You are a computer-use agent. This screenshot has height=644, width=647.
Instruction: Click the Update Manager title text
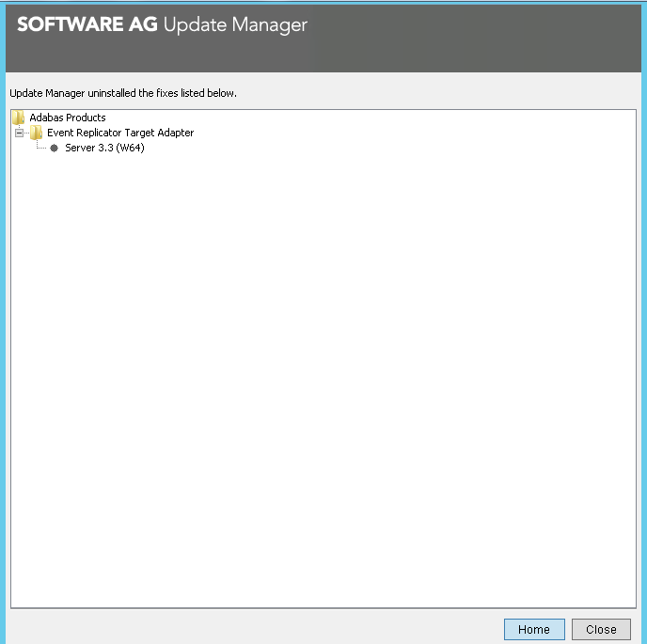[235, 25]
